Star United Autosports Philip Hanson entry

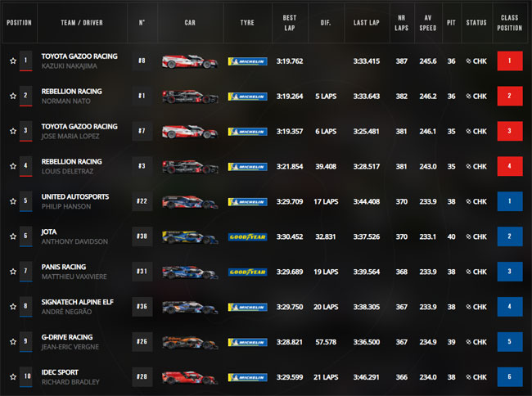point(13,201)
